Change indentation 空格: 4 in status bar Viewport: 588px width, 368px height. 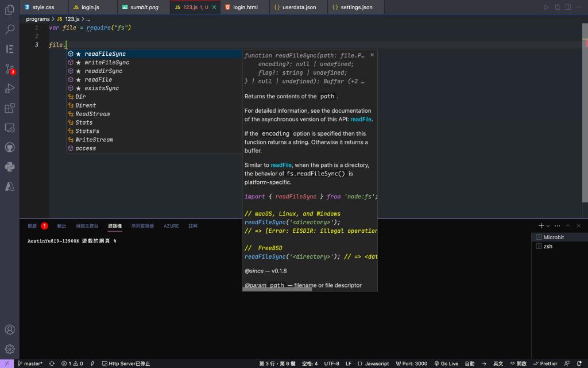[310, 363]
